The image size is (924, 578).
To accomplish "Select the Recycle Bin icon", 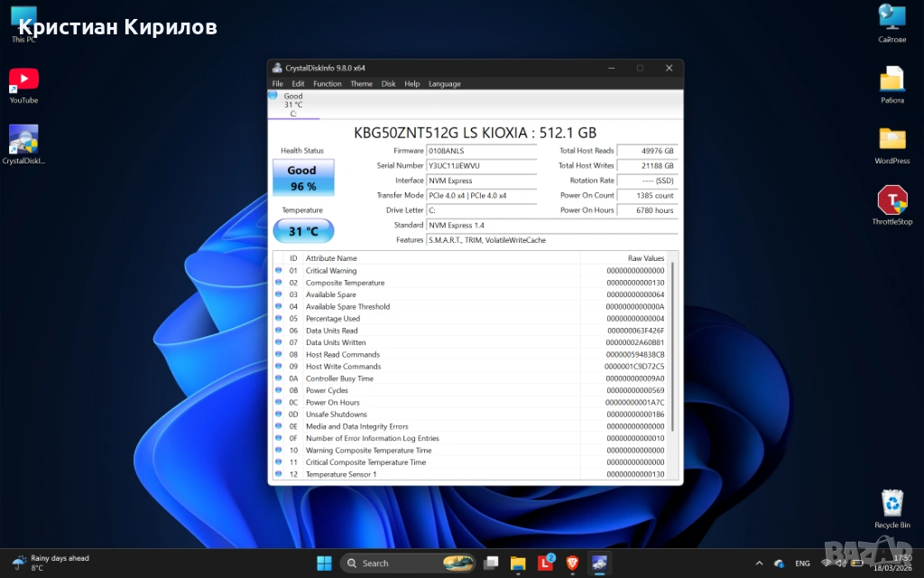I will 892,503.
